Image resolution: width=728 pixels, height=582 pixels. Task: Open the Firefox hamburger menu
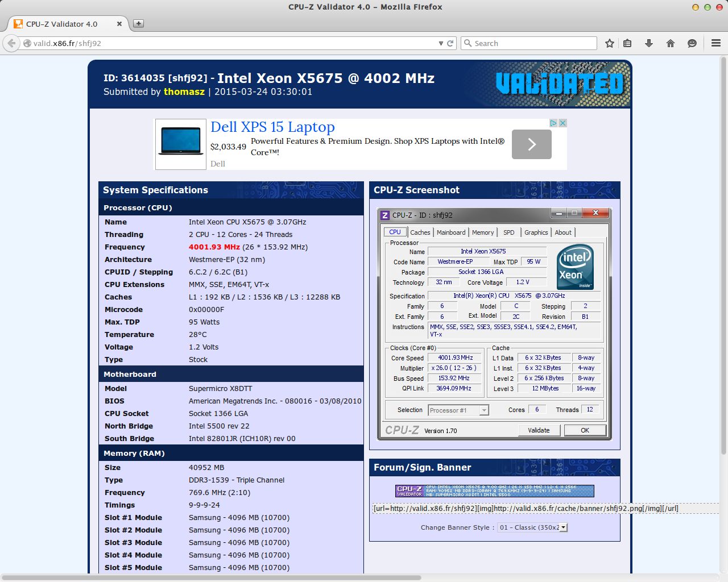pos(716,43)
